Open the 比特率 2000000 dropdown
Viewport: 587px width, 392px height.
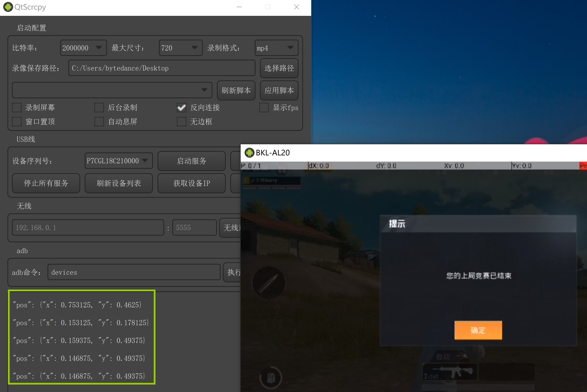pyautogui.click(x=83, y=48)
